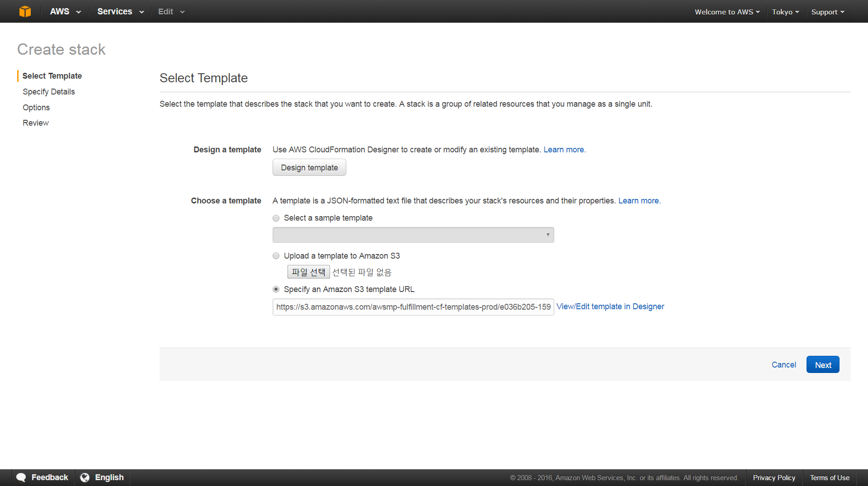Click the Cancel link
This screenshot has width=868, height=486.
[x=783, y=365]
